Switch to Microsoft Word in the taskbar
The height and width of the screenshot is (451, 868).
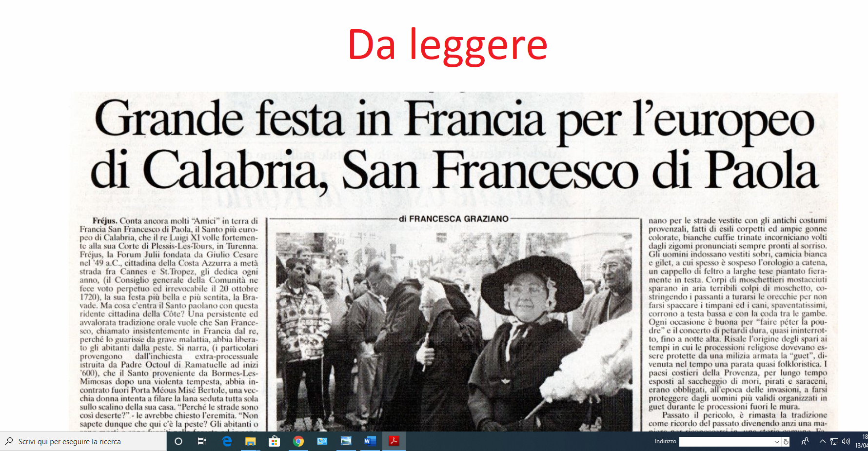(370, 441)
